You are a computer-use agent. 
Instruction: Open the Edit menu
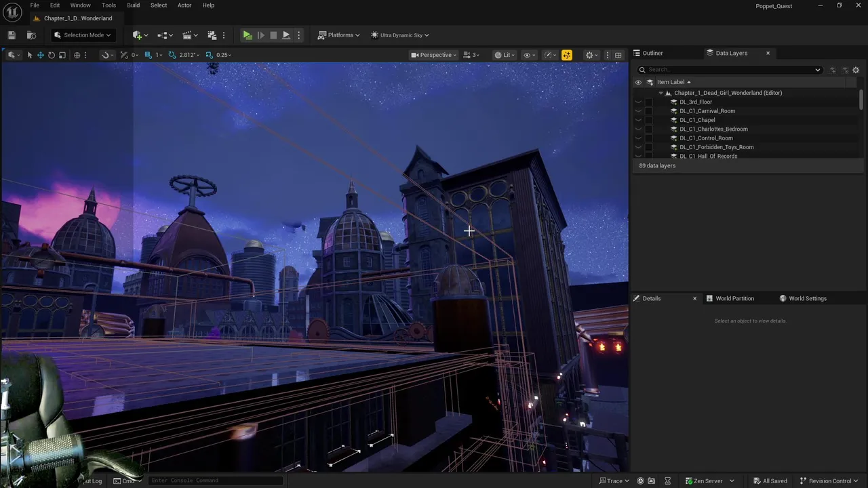pyautogui.click(x=55, y=5)
